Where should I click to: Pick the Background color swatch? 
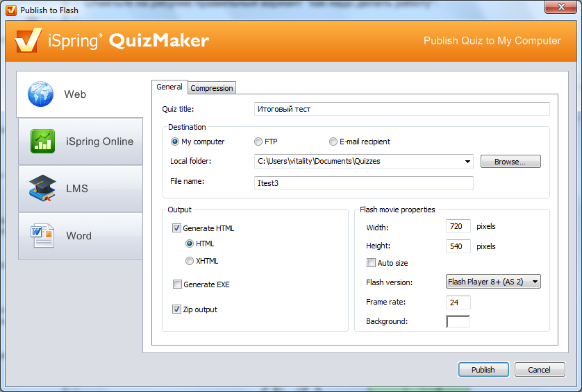(x=458, y=321)
